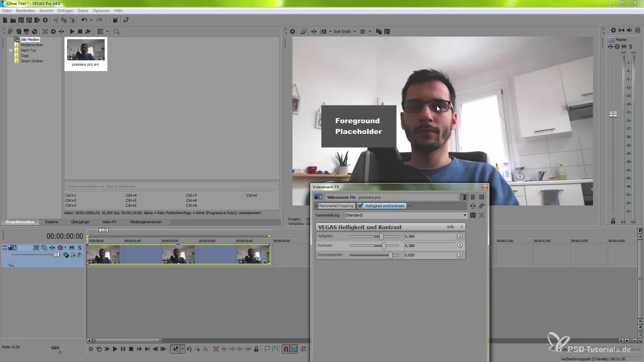Copy preview snapshot to clipboard
The width and height of the screenshot is (644, 362).
[379, 32]
